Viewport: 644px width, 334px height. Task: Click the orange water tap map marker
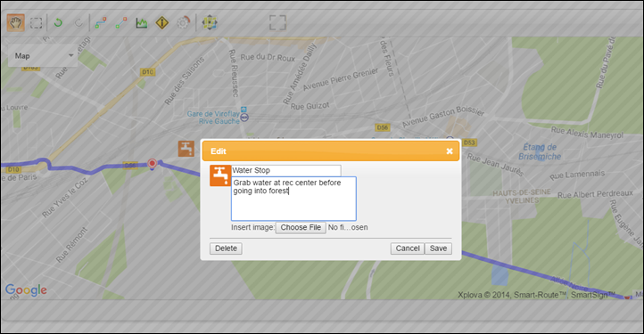point(186,148)
